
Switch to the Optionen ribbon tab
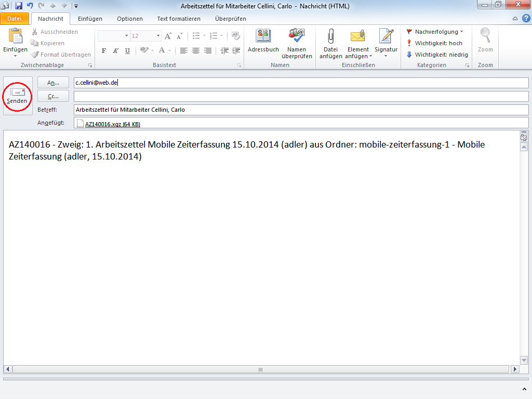[x=129, y=19]
